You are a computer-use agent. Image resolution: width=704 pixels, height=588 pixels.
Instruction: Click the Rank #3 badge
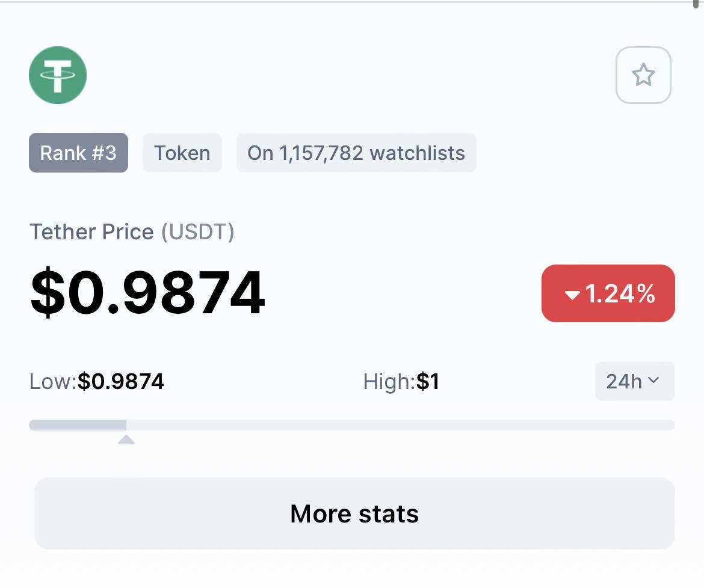(78, 153)
